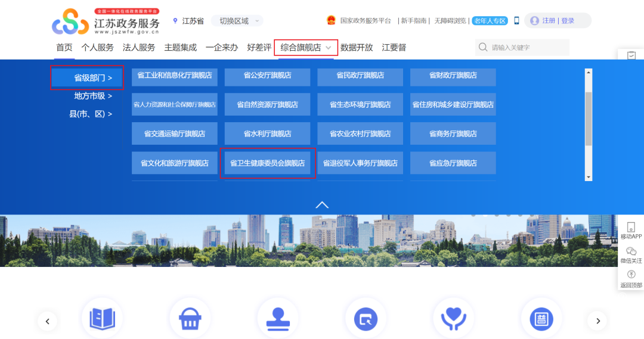The width and height of the screenshot is (644, 339).
Task: Click the heart in hands service icon
Action: (x=453, y=319)
